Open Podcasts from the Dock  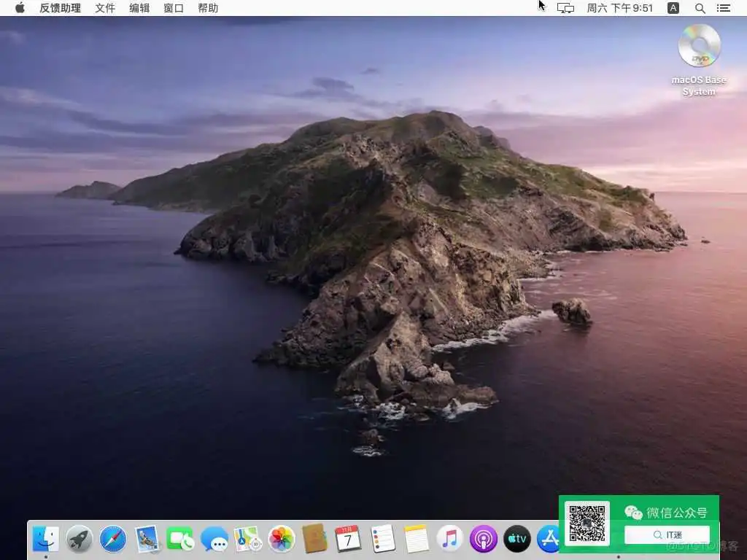483,540
